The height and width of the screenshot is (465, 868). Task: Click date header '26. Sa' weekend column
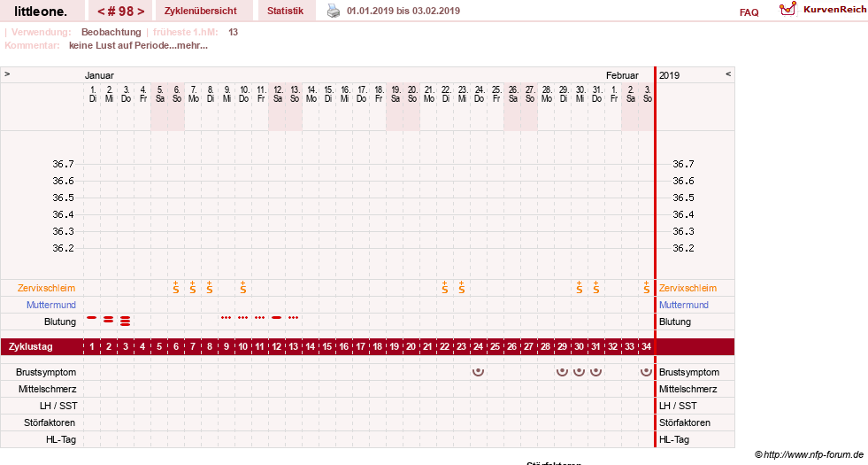513,94
